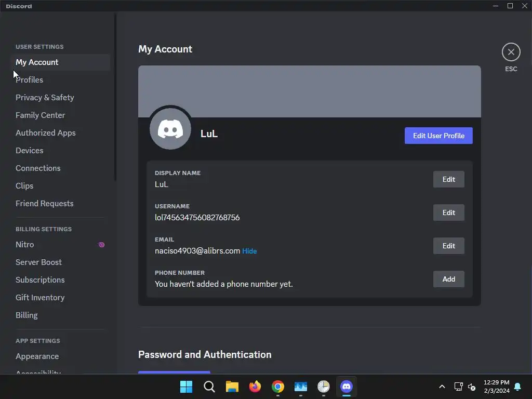532x399 pixels.
Task: Open Authorized Apps settings
Action: pyautogui.click(x=60, y=132)
